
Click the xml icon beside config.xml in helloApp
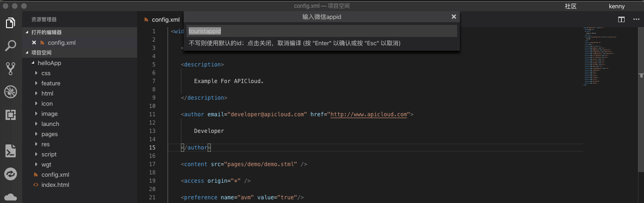point(36,174)
